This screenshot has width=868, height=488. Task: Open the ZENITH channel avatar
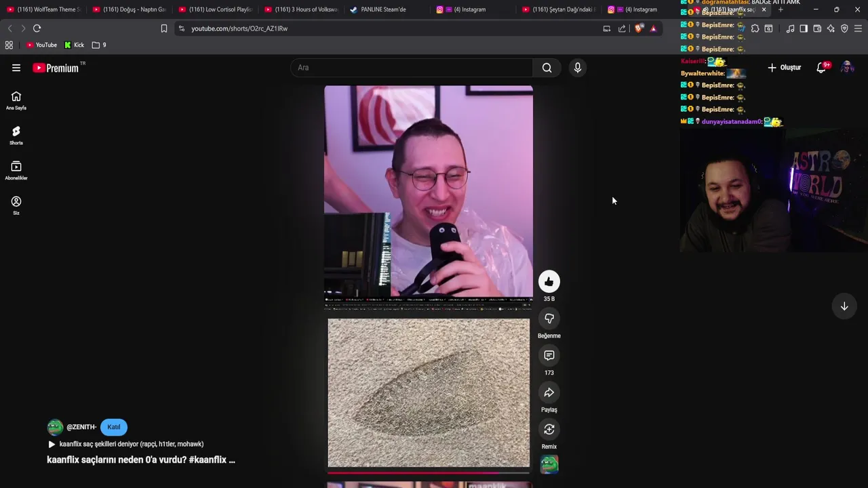pyautogui.click(x=55, y=427)
